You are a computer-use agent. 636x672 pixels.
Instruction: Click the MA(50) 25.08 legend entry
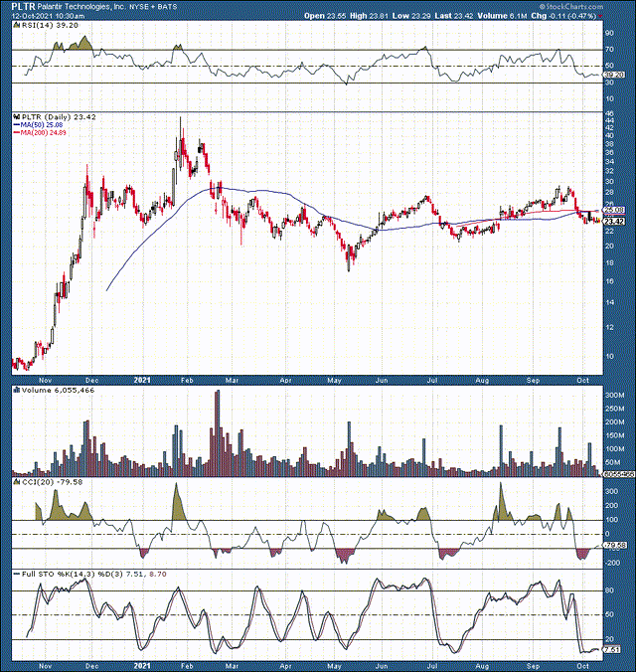tap(42, 124)
